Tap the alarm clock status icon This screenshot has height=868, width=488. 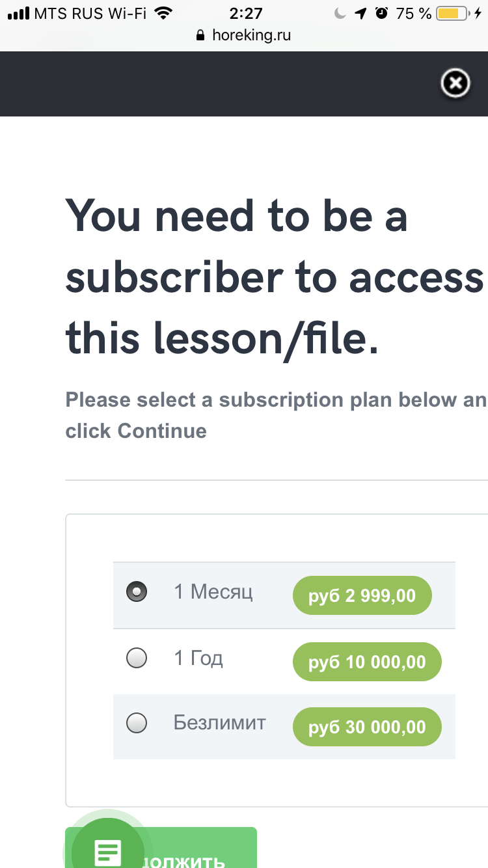tap(381, 13)
